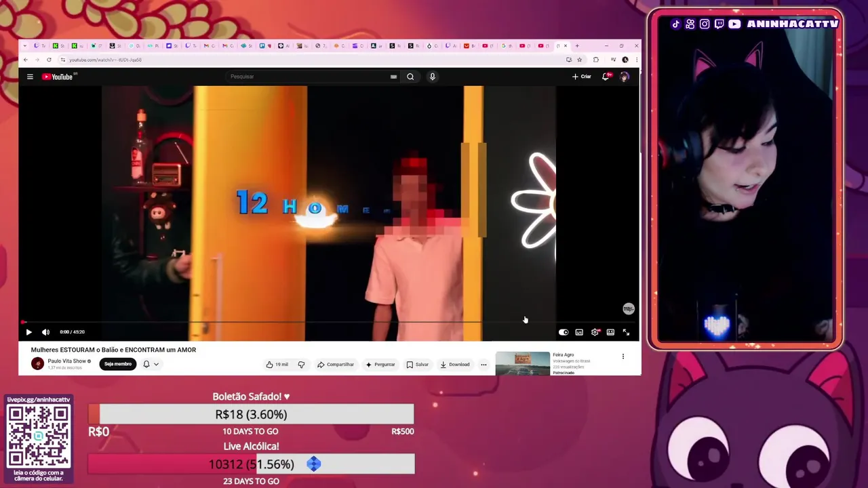Toggle the autoplay switch in the player

[564, 332]
